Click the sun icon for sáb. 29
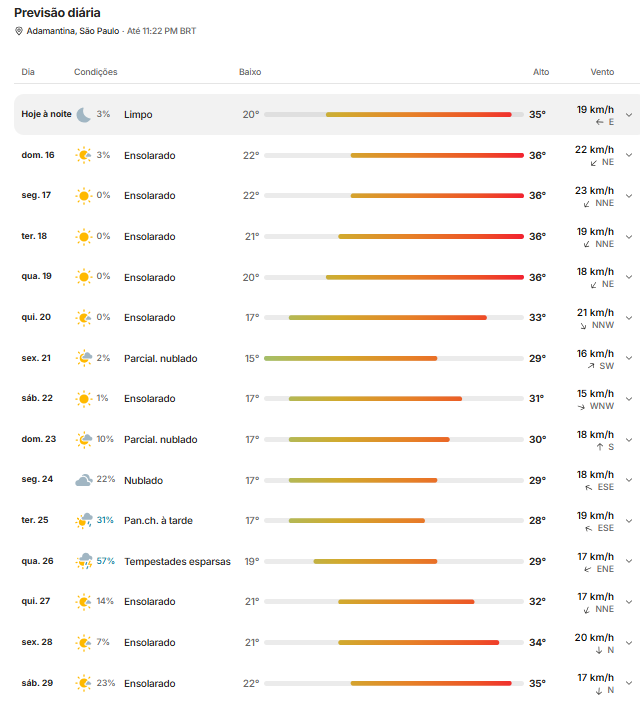The width and height of the screenshot is (640, 706). [x=83, y=683]
